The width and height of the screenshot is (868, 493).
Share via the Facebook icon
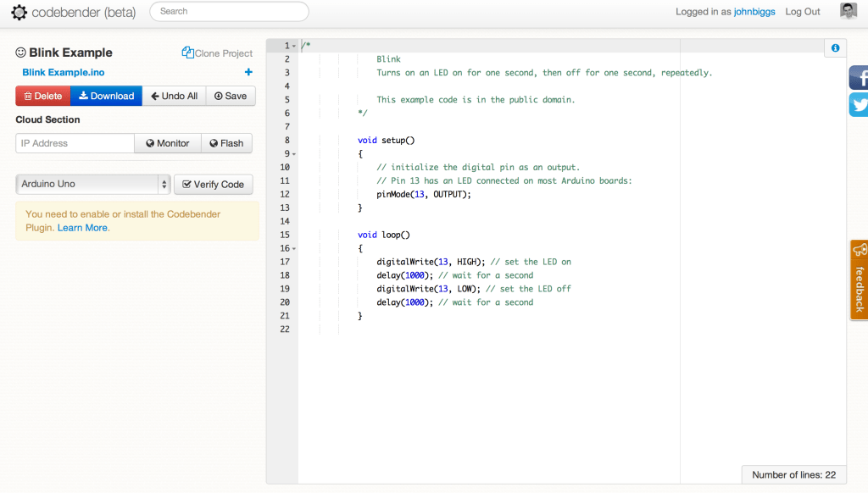pyautogui.click(x=859, y=78)
